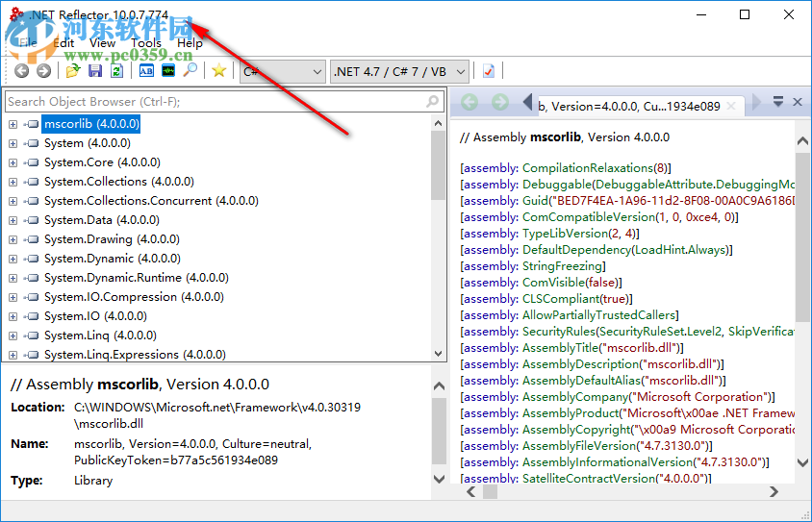Click the checklist options icon in the toolbar

tap(489, 71)
